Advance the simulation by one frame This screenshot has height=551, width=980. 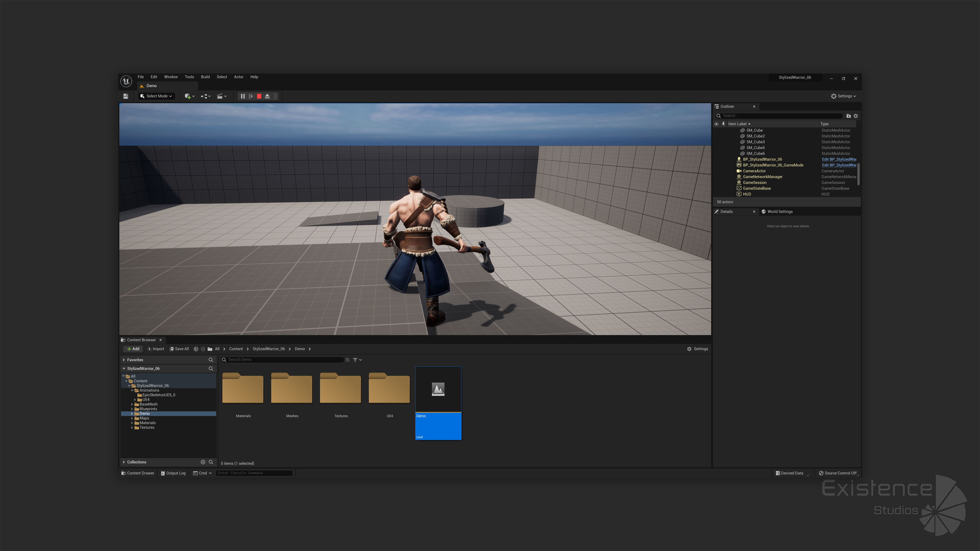point(251,96)
